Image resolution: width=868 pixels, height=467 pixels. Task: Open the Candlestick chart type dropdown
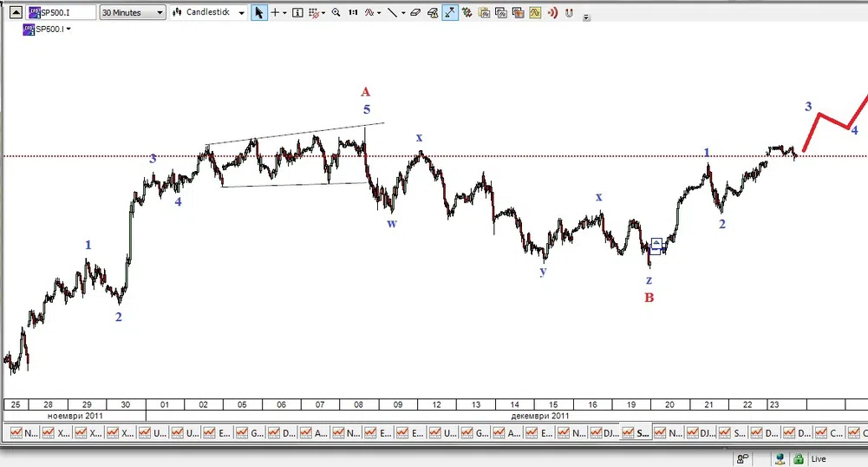click(x=209, y=13)
